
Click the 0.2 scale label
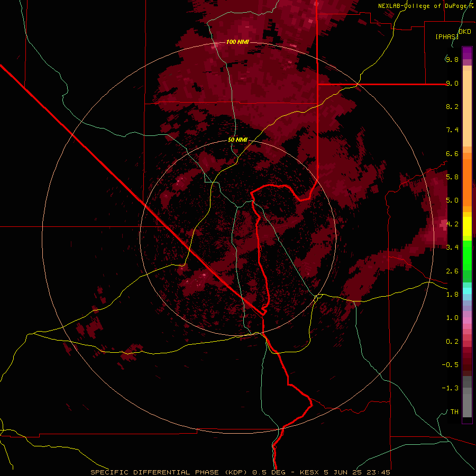tap(452, 341)
